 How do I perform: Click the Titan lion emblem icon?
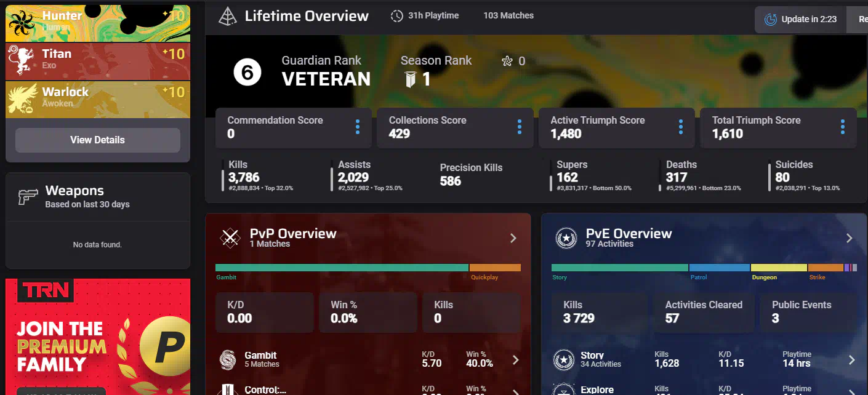[x=22, y=60]
